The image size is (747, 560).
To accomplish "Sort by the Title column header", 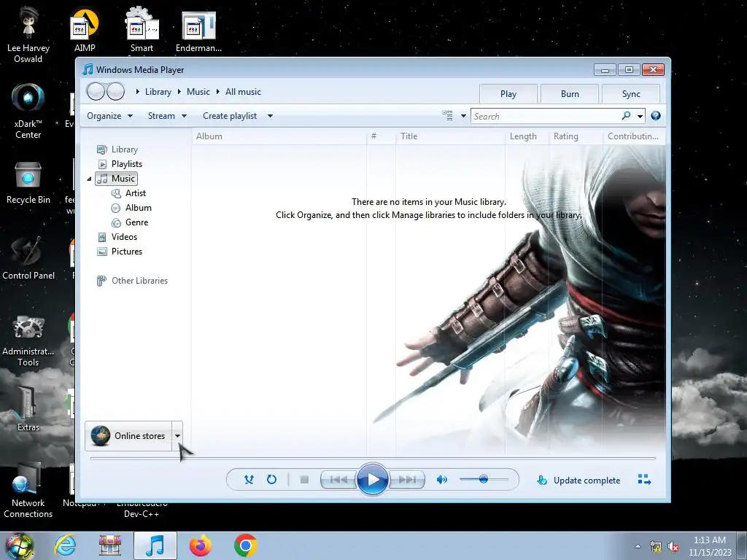I will [450, 136].
